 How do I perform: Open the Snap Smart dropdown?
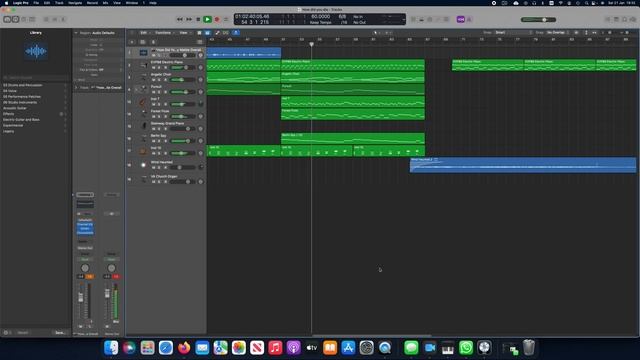pyautogui.click(x=513, y=32)
